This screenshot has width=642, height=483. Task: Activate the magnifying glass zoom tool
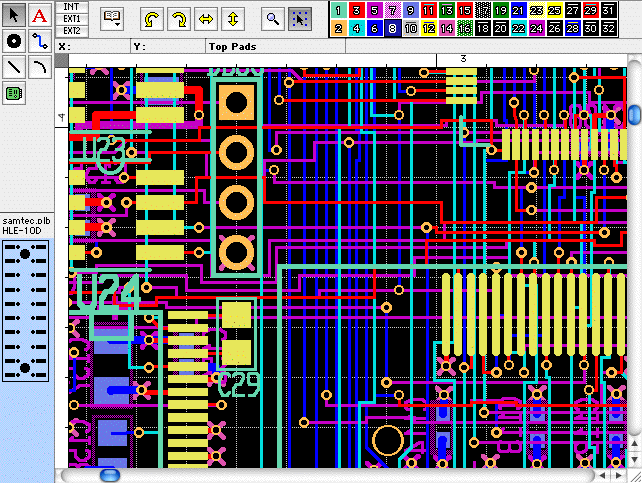pyautogui.click(x=273, y=19)
